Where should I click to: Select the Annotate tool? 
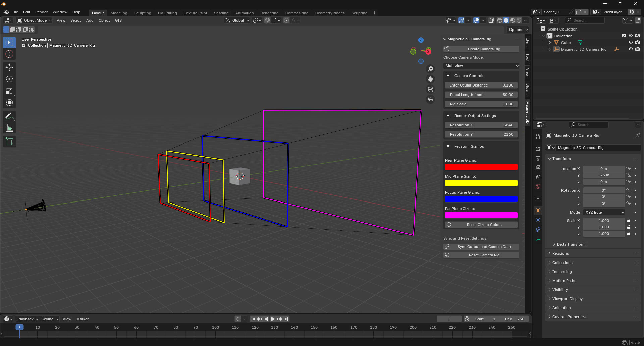pyautogui.click(x=9, y=116)
